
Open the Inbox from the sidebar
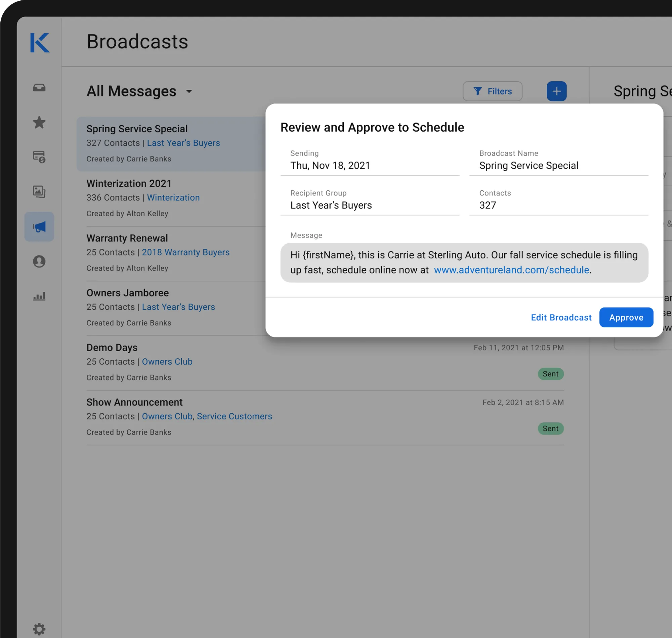coord(39,88)
